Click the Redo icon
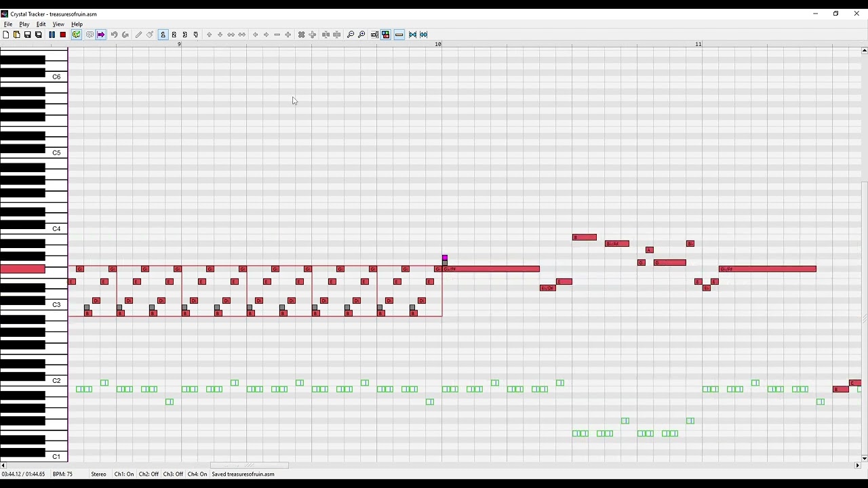The width and height of the screenshot is (868, 488). 125,35
